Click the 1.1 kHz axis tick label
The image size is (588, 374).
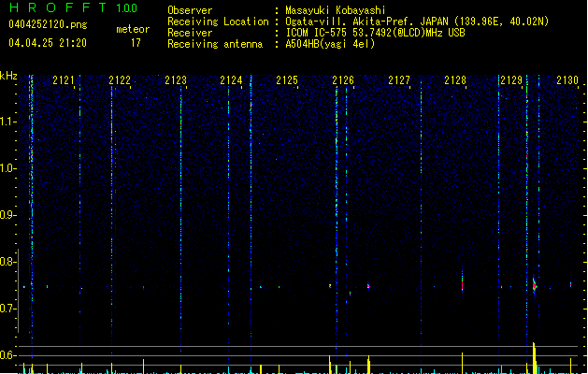pos(8,122)
